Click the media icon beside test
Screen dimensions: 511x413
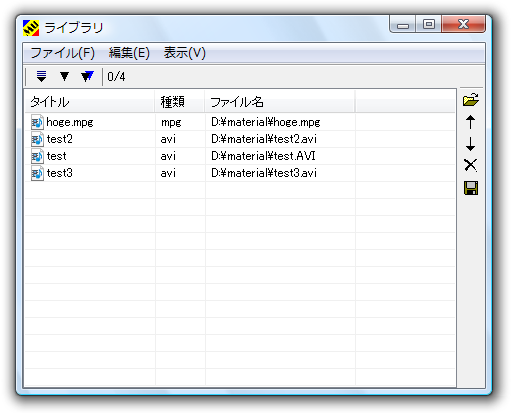tap(37, 156)
